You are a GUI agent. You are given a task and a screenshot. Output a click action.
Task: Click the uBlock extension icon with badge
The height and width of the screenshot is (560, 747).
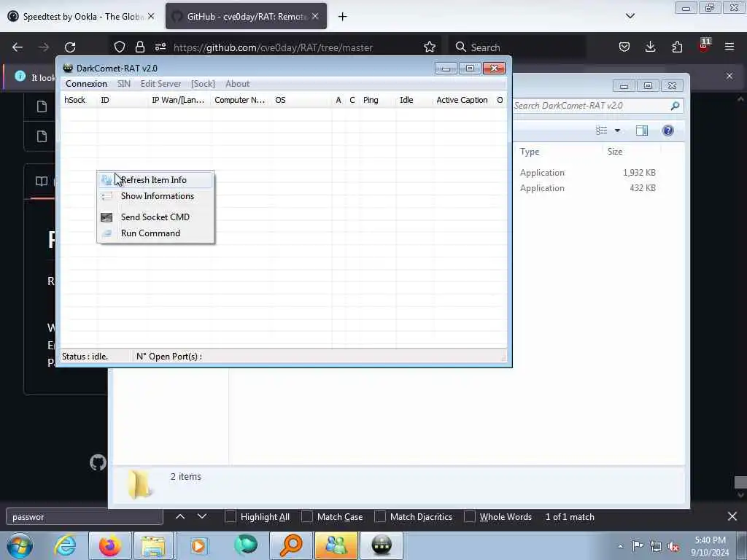point(704,46)
